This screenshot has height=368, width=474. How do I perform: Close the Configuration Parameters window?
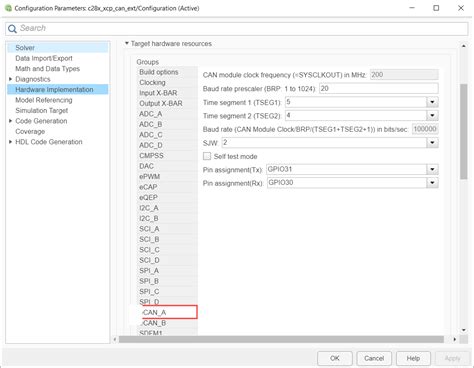(461, 8)
